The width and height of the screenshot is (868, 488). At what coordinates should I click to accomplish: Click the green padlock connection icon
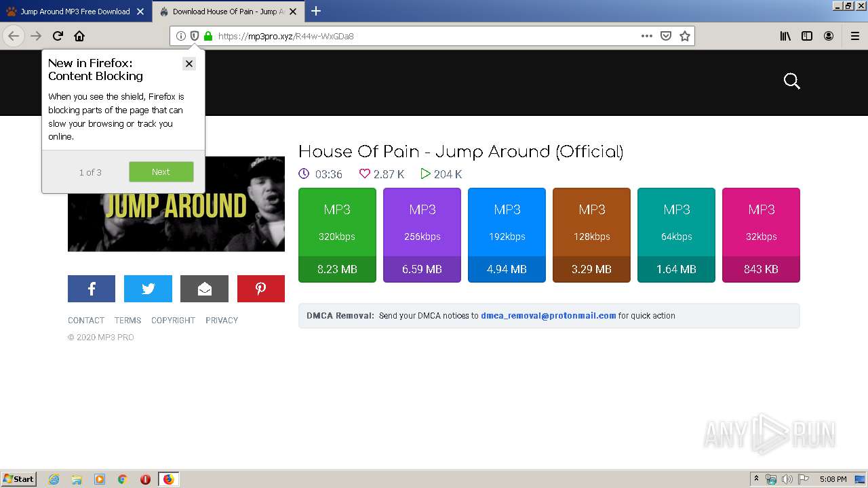tap(208, 36)
